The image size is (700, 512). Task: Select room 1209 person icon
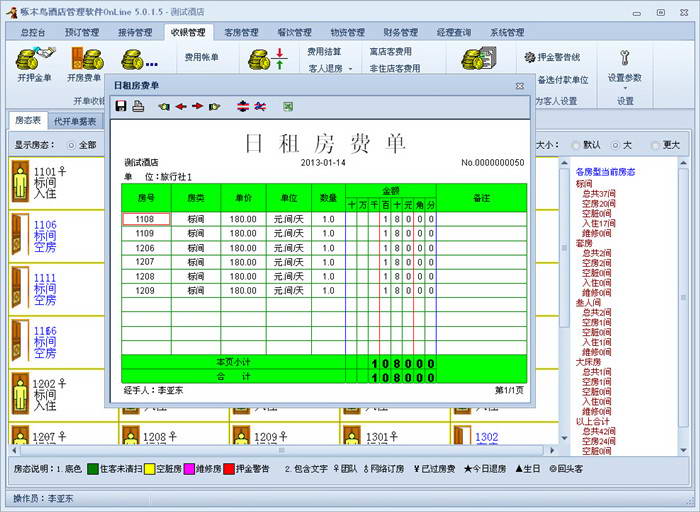coord(241,435)
